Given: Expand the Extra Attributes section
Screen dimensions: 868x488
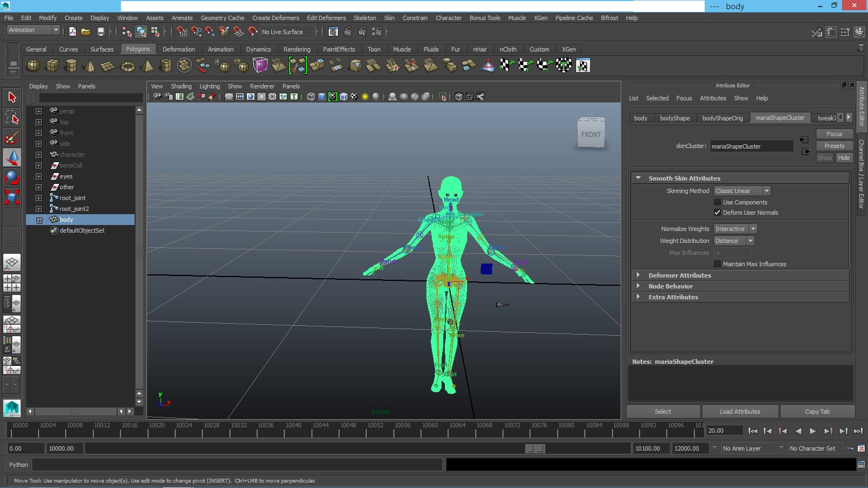Looking at the screenshot, I should pos(639,297).
